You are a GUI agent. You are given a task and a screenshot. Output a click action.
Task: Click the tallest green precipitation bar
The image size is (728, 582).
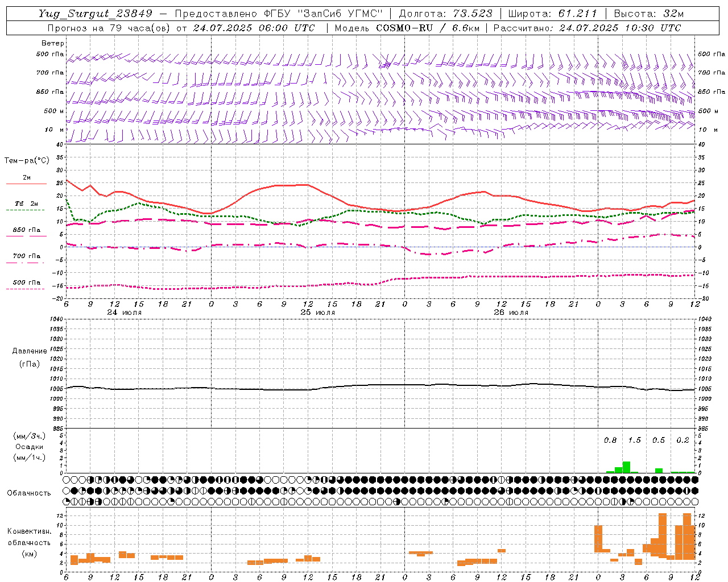tap(626, 467)
